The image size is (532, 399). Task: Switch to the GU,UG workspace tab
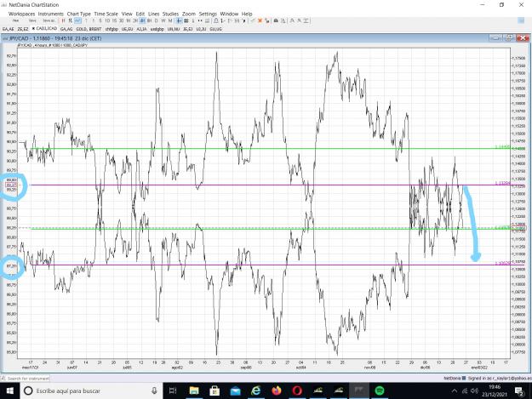point(216,29)
